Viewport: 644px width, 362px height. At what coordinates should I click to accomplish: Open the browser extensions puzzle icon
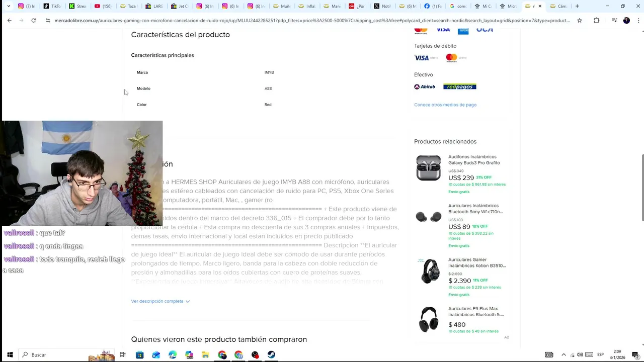pyautogui.click(x=597, y=21)
